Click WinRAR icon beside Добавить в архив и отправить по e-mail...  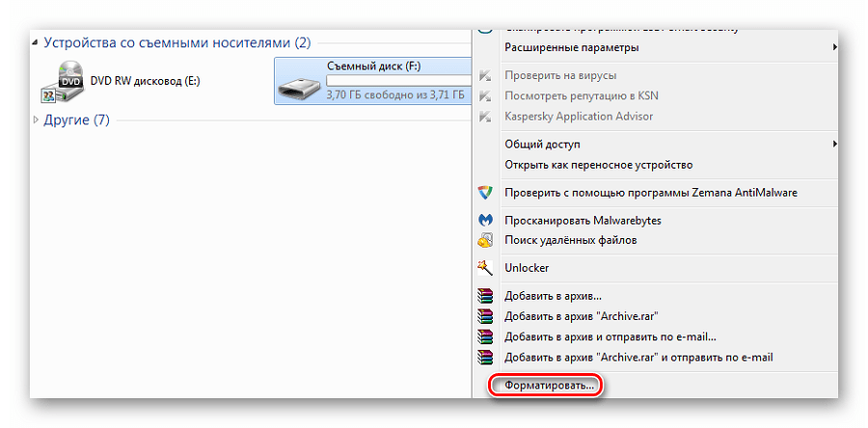point(485,336)
